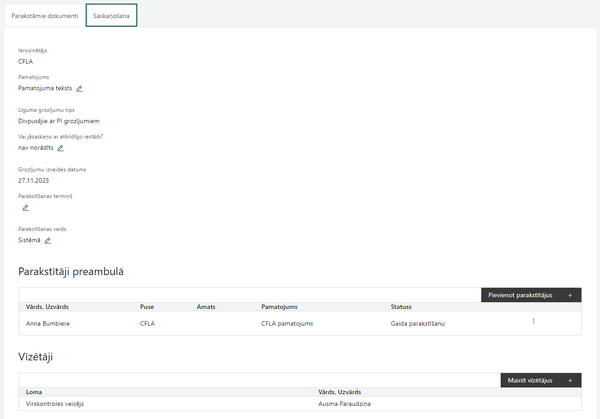This screenshot has height=419, width=600.
Task: Click the Amats column header
Action: [x=206, y=307]
